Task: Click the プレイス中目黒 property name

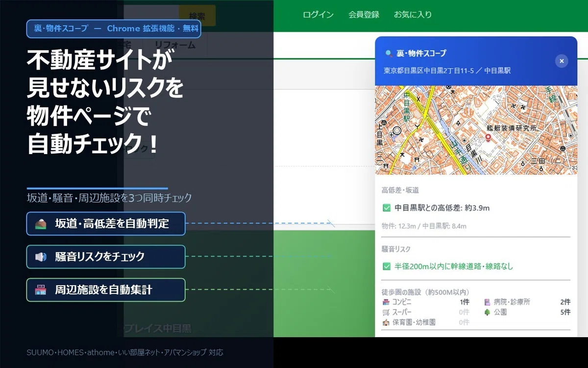Action: [157, 328]
